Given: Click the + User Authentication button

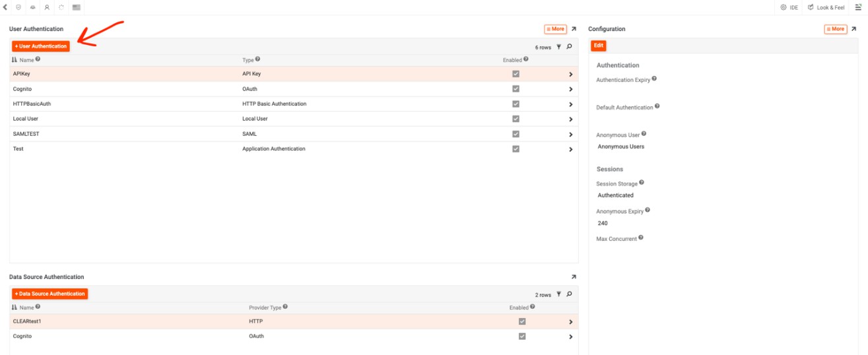Looking at the screenshot, I should click(40, 46).
